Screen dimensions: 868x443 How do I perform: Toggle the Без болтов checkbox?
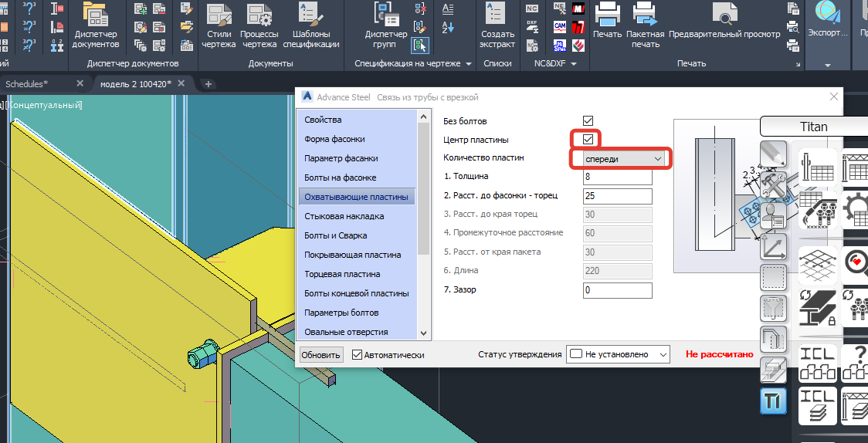point(588,121)
